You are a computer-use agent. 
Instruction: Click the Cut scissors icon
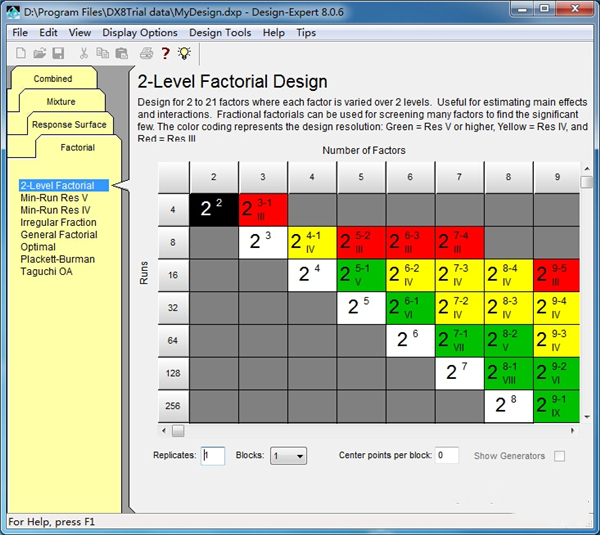click(83, 53)
